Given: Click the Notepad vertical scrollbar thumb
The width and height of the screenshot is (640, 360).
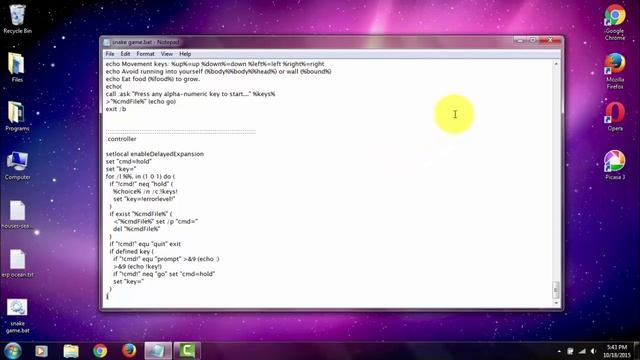Looking at the screenshot, I should (x=556, y=289).
